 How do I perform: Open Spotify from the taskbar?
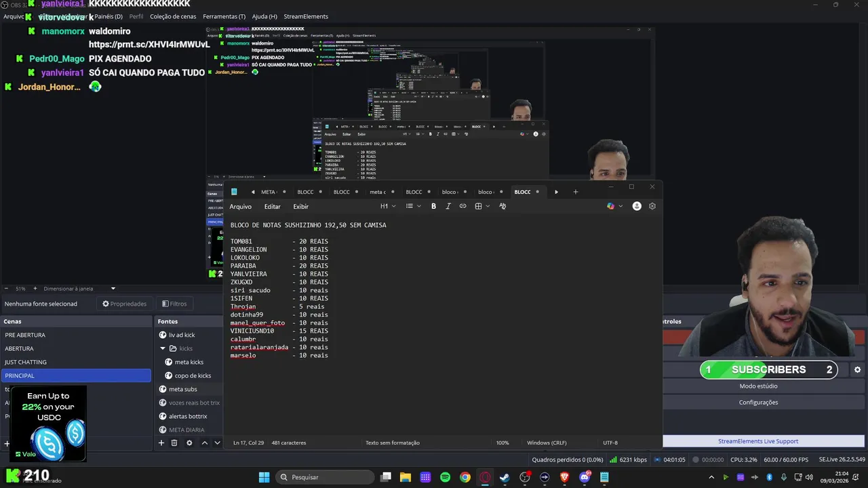pyautogui.click(x=445, y=477)
